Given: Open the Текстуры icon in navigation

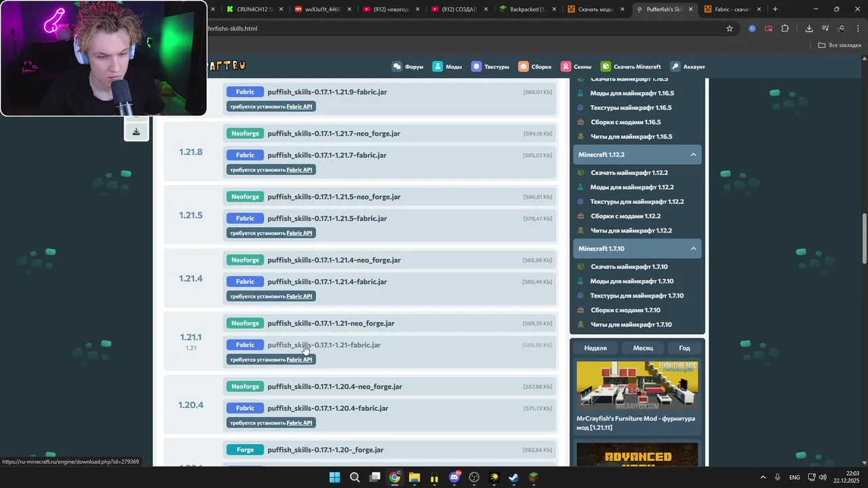Looking at the screenshot, I should click(x=476, y=66).
